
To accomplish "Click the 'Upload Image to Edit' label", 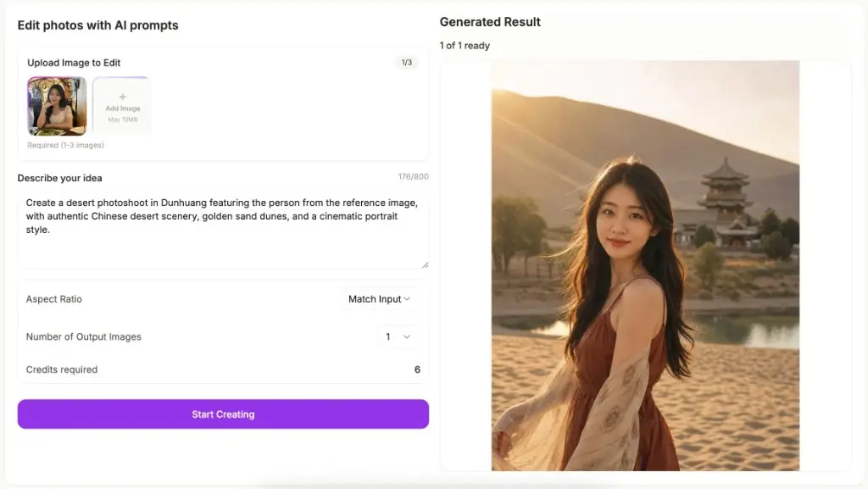I will click(x=74, y=63).
